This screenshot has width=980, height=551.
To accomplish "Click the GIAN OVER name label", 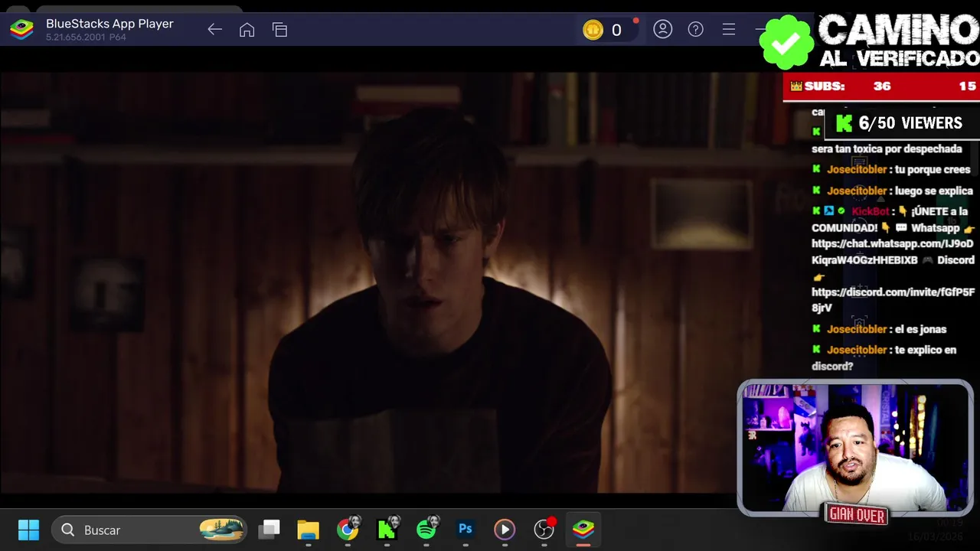I will point(857,515).
